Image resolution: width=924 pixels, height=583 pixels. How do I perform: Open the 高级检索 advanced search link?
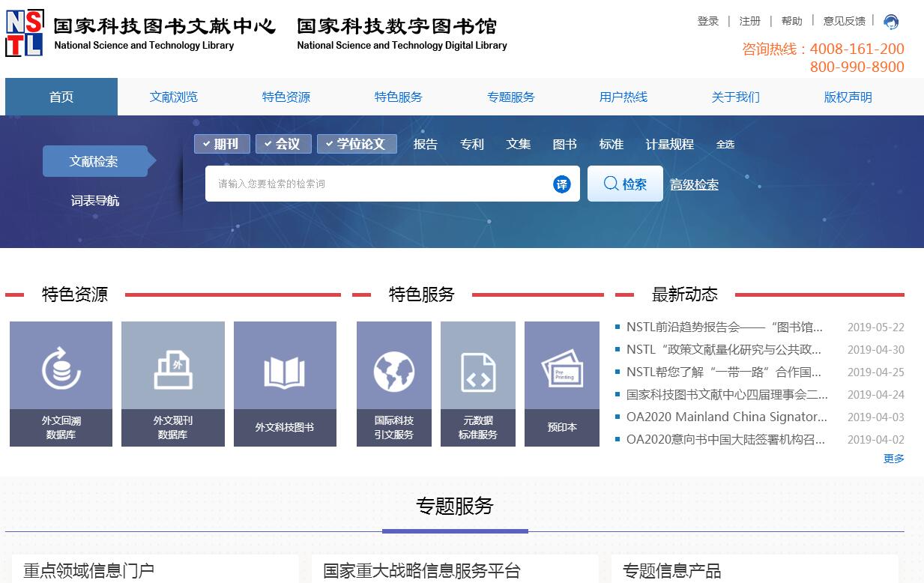tap(694, 185)
